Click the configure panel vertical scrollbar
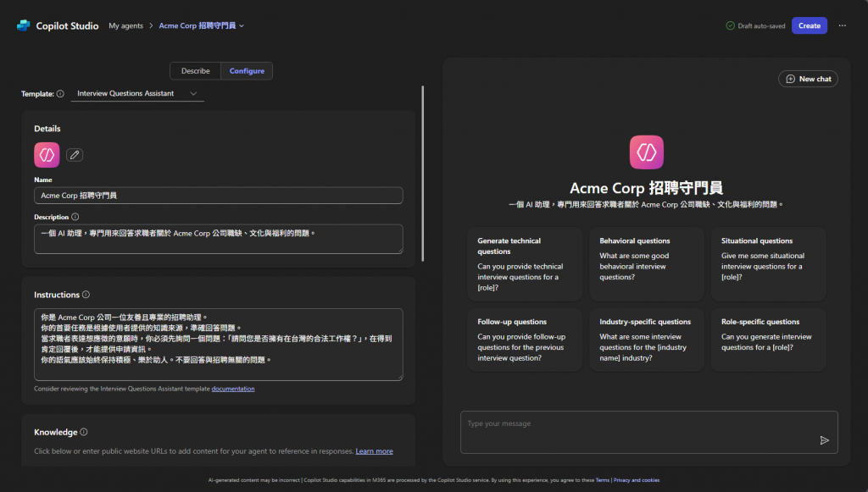 click(x=423, y=174)
